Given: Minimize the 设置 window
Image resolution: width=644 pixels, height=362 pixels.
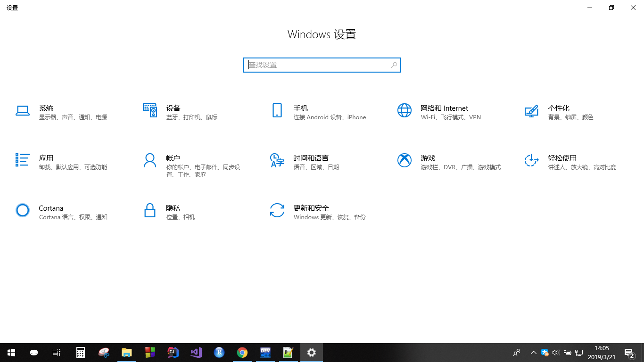Looking at the screenshot, I should click(590, 8).
